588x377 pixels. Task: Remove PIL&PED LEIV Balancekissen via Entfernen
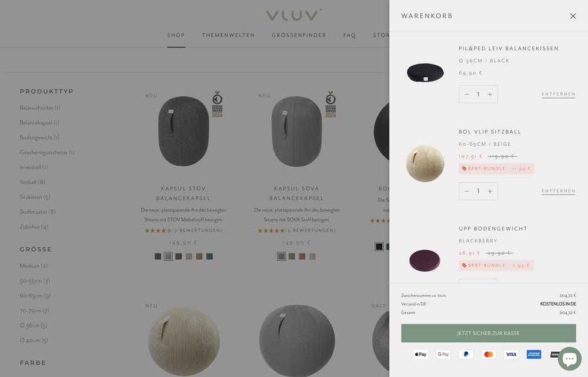(x=559, y=95)
